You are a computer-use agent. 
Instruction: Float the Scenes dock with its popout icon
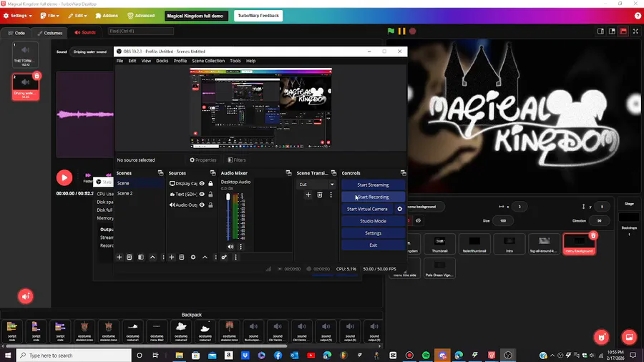[160, 173]
